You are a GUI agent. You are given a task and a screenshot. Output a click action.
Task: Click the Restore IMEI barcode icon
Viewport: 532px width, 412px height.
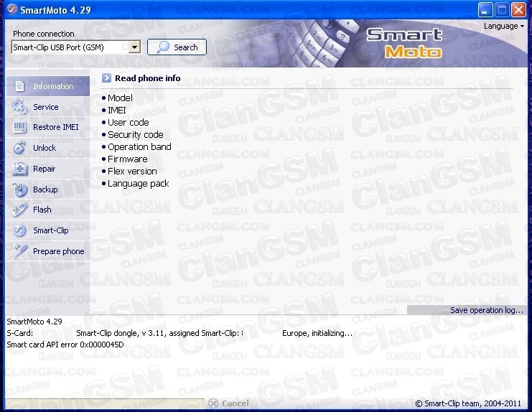pyautogui.click(x=19, y=127)
